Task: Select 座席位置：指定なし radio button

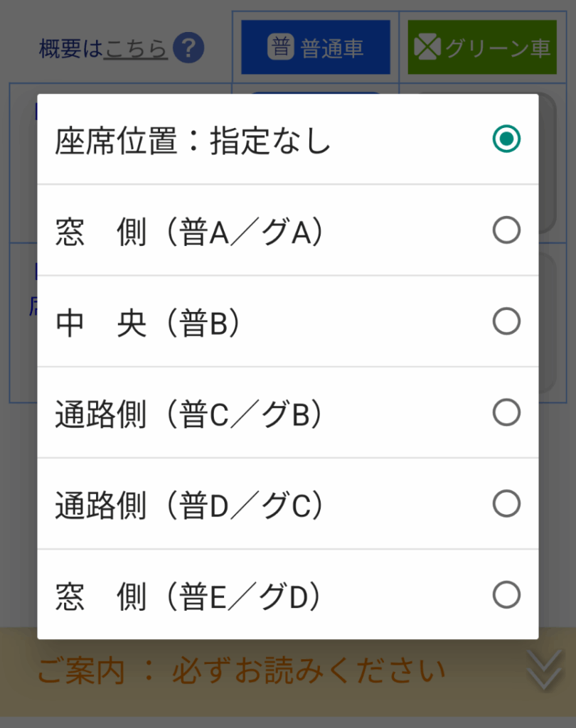Action: pos(506,139)
